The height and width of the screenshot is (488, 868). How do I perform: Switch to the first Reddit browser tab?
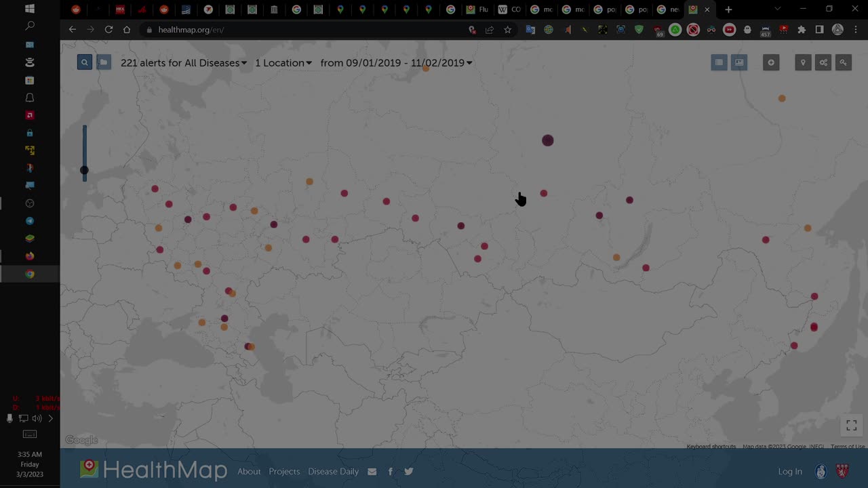[76, 9]
